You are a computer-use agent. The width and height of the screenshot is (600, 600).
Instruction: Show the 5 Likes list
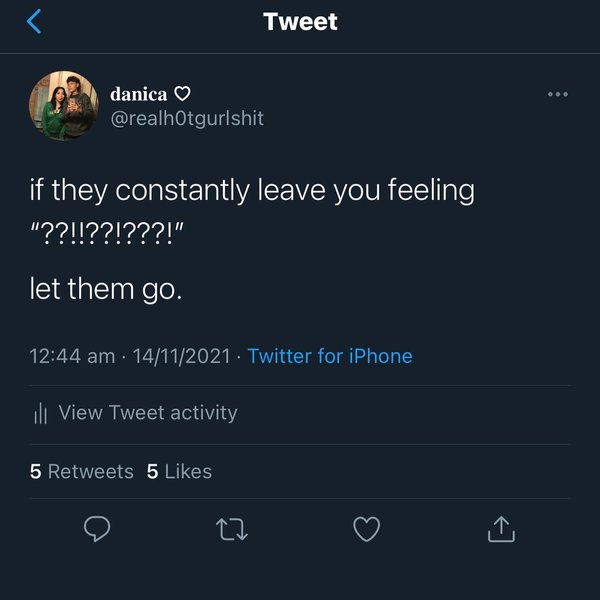click(179, 471)
